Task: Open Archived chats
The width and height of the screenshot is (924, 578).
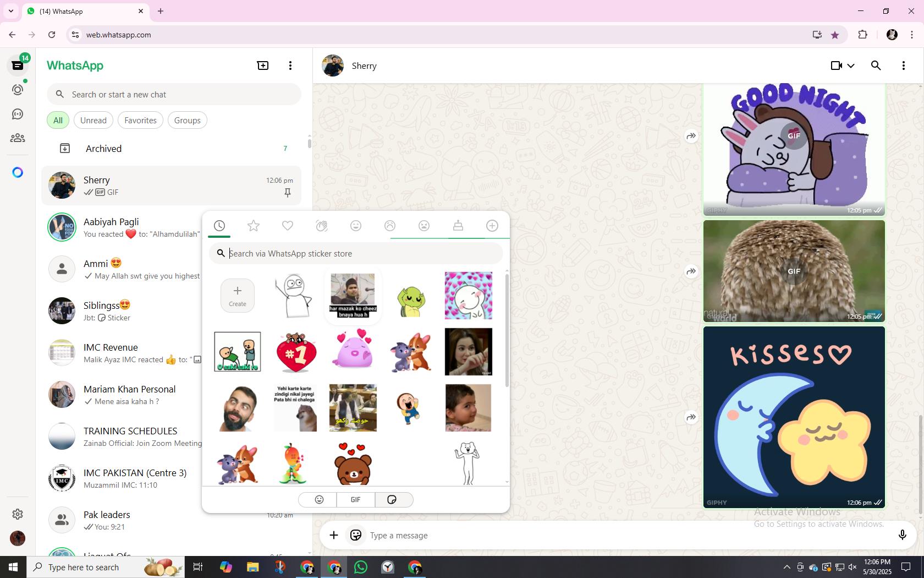Action: [x=172, y=149]
